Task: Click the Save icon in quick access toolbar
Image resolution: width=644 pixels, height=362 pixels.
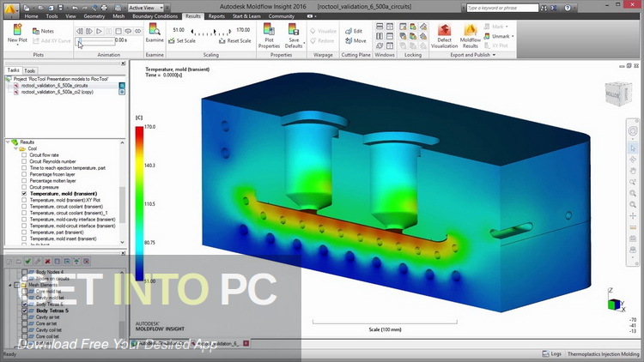Action: (x=60, y=8)
